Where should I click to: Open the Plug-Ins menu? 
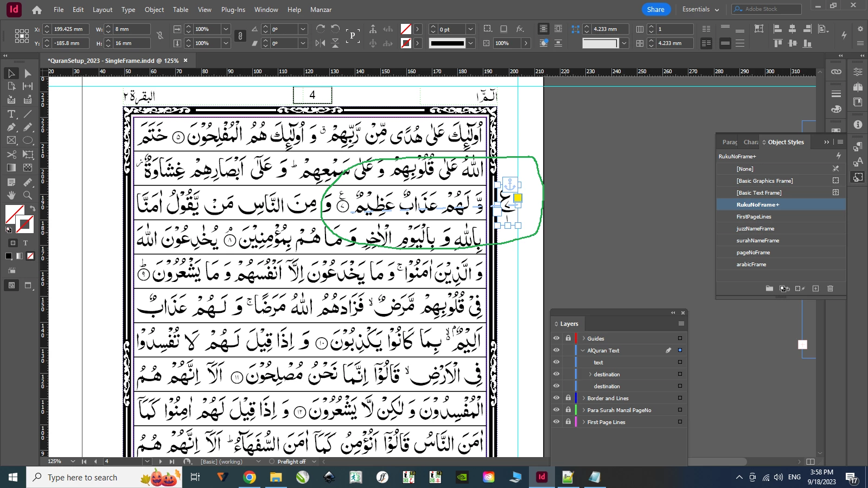click(233, 10)
